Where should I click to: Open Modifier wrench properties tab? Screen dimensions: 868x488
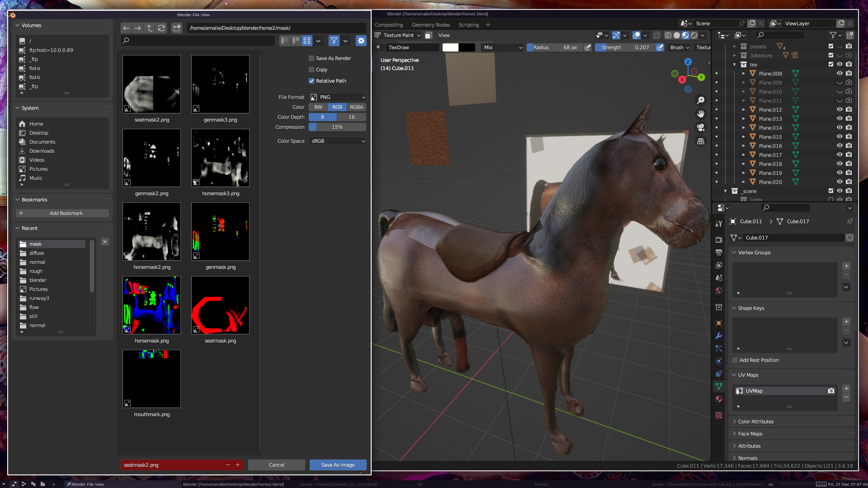(x=719, y=336)
